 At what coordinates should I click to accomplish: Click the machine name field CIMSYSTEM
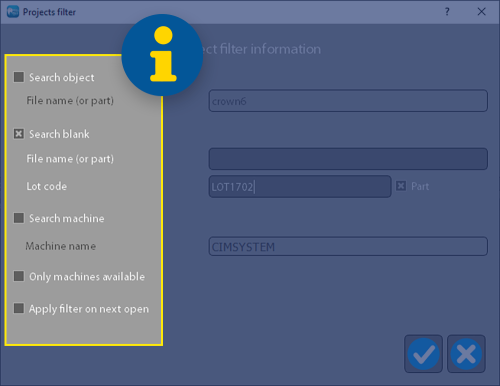(348, 247)
